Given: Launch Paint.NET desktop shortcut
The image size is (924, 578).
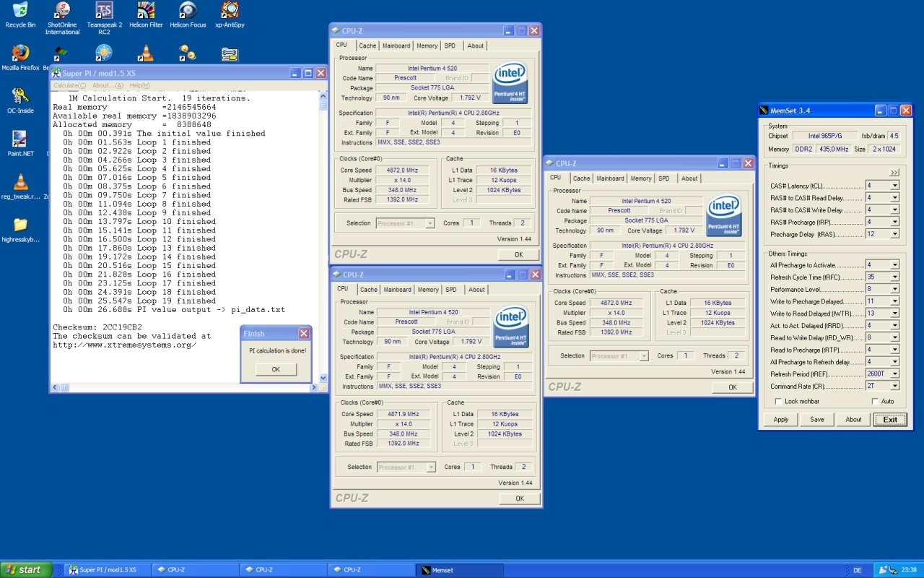Looking at the screenshot, I should coord(20,139).
